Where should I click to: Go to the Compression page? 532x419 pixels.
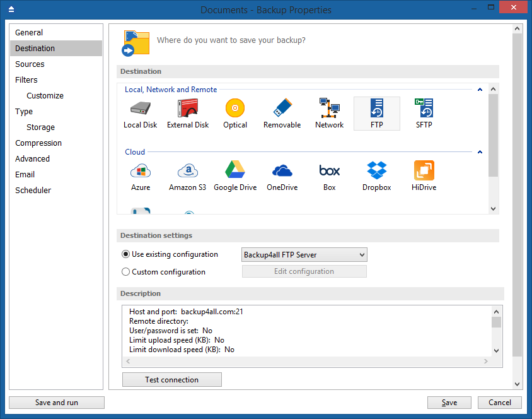click(x=56, y=143)
